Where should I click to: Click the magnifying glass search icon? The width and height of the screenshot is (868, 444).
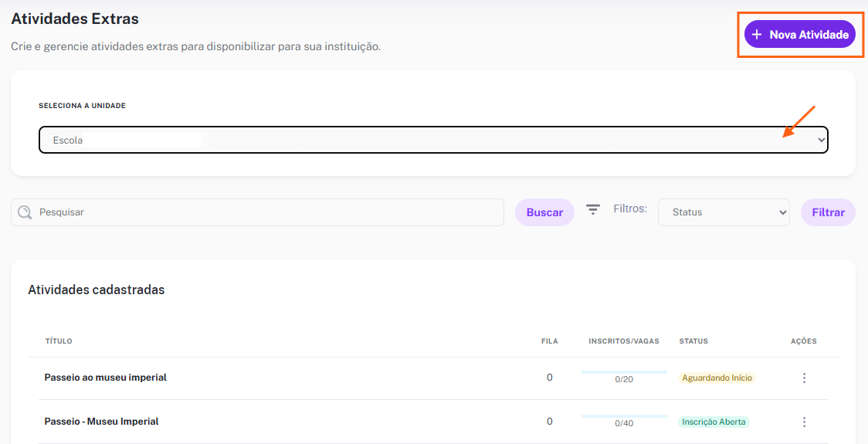pyautogui.click(x=25, y=212)
